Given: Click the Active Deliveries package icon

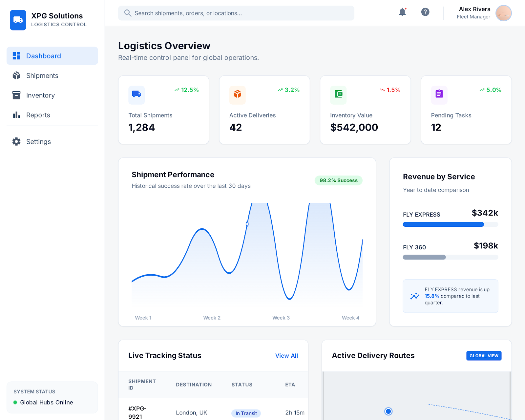Looking at the screenshot, I should 237,95.
